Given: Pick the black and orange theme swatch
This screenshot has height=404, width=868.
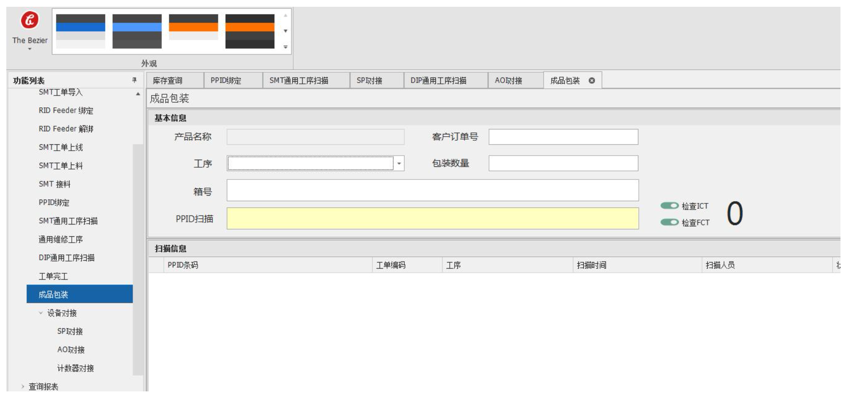Looking at the screenshot, I should [249, 31].
